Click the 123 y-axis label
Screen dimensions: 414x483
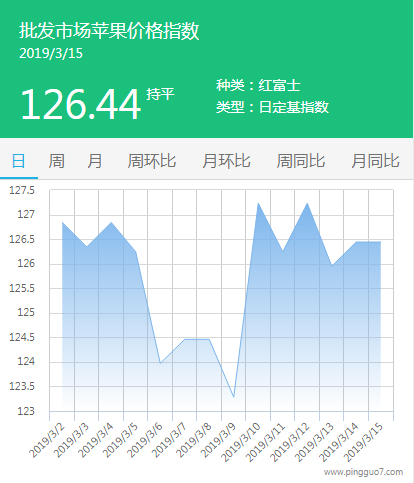pos(26,411)
